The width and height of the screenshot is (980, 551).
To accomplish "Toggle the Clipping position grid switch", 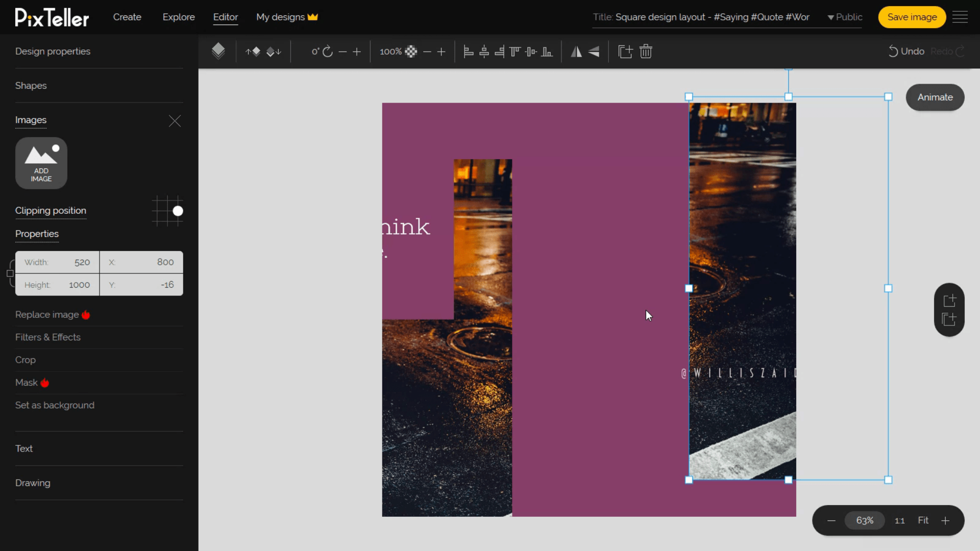I will click(167, 211).
